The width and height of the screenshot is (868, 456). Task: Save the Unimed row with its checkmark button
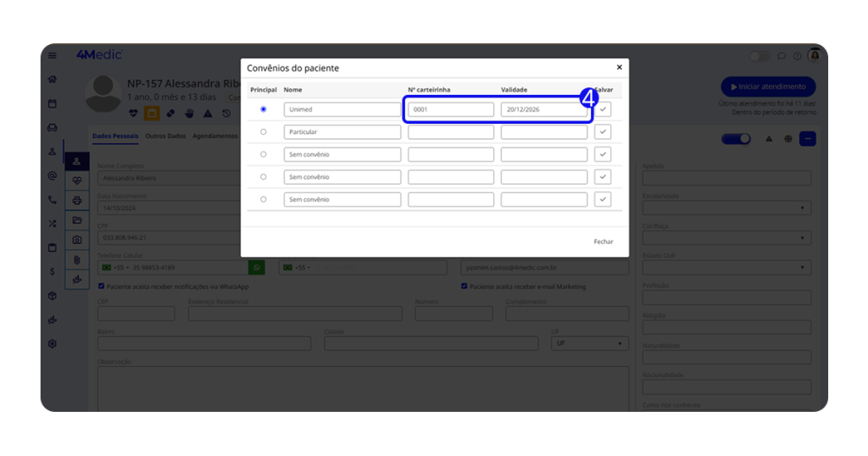(603, 109)
